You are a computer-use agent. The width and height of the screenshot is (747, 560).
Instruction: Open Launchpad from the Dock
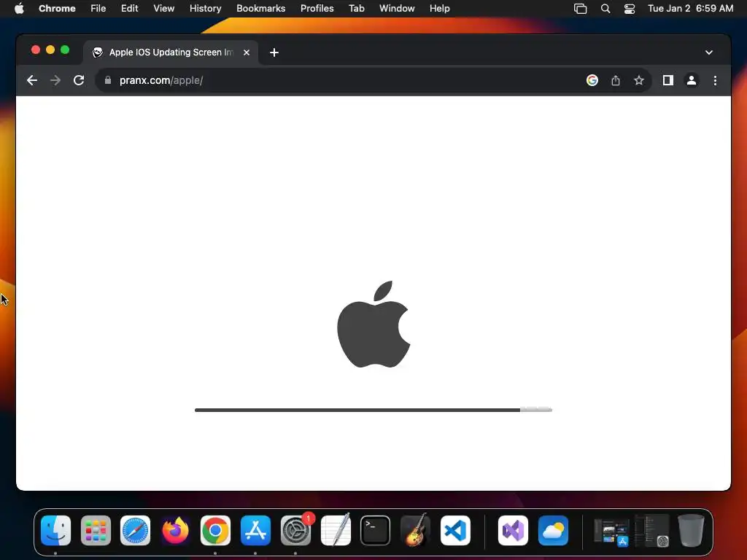point(96,531)
